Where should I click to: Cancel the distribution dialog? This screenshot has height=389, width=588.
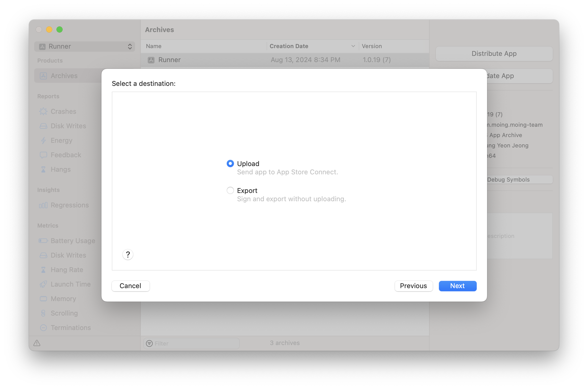(x=130, y=286)
